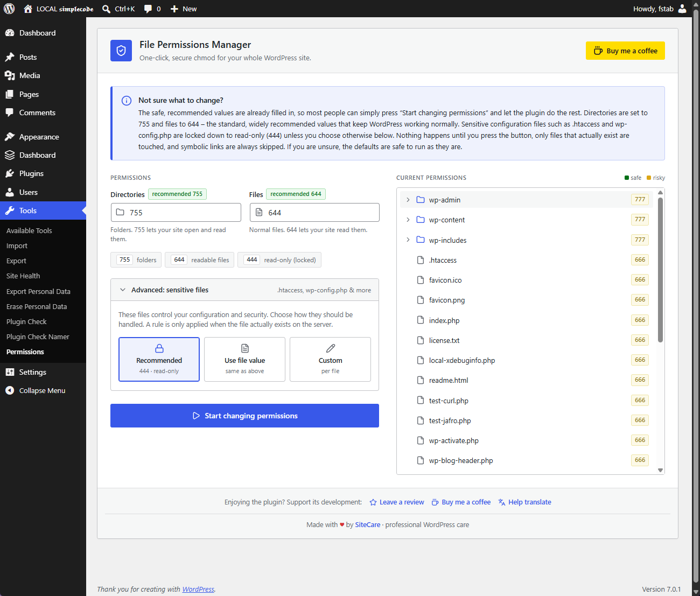Open Export Personal Data submenu item
Viewport: 700px width, 596px height.
coord(38,291)
